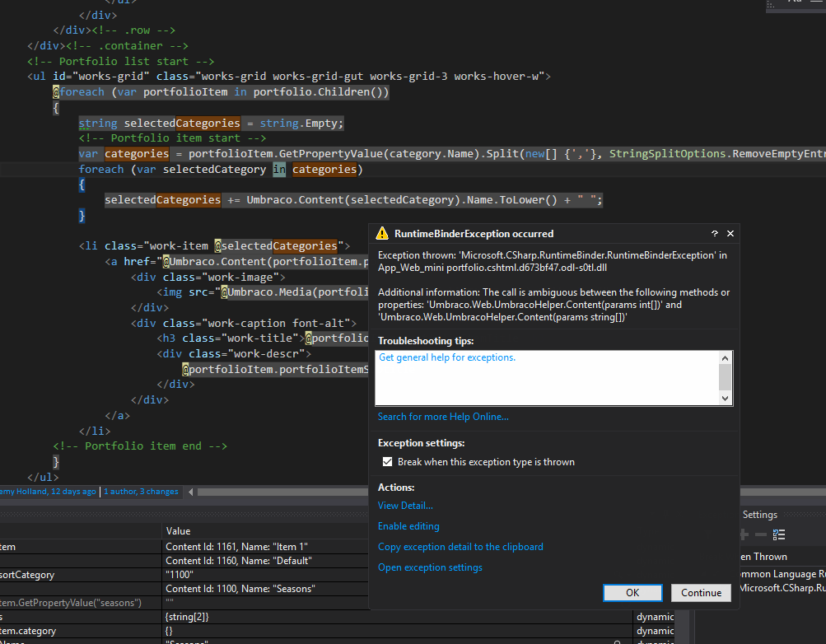Image resolution: width=826 pixels, height=644 pixels.
Task: Click the Enable editing link
Action: [x=408, y=526]
